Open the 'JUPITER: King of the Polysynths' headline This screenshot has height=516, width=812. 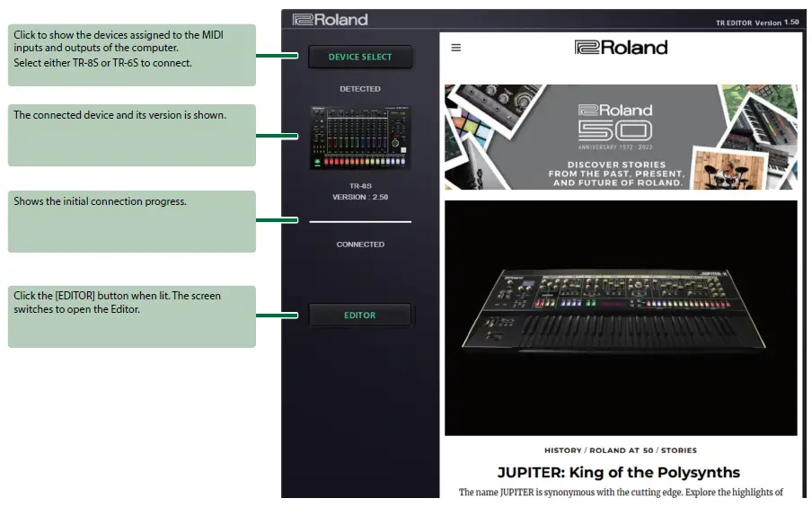pyautogui.click(x=618, y=472)
